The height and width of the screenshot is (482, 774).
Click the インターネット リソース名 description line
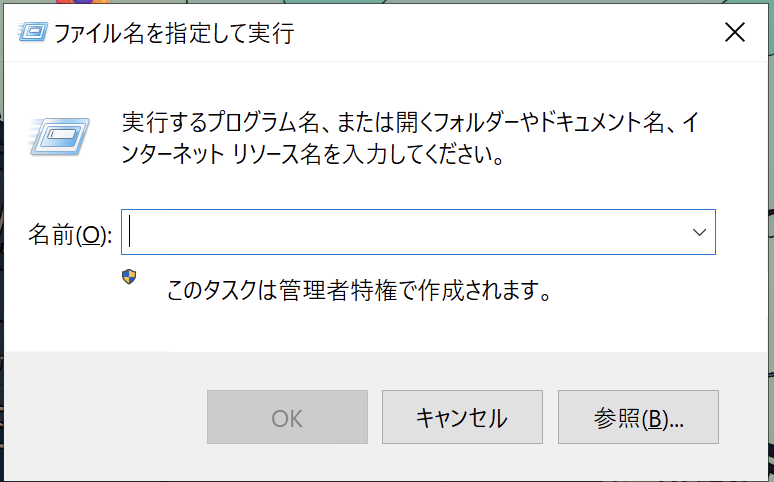pyautogui.click(x=313, y=155)
